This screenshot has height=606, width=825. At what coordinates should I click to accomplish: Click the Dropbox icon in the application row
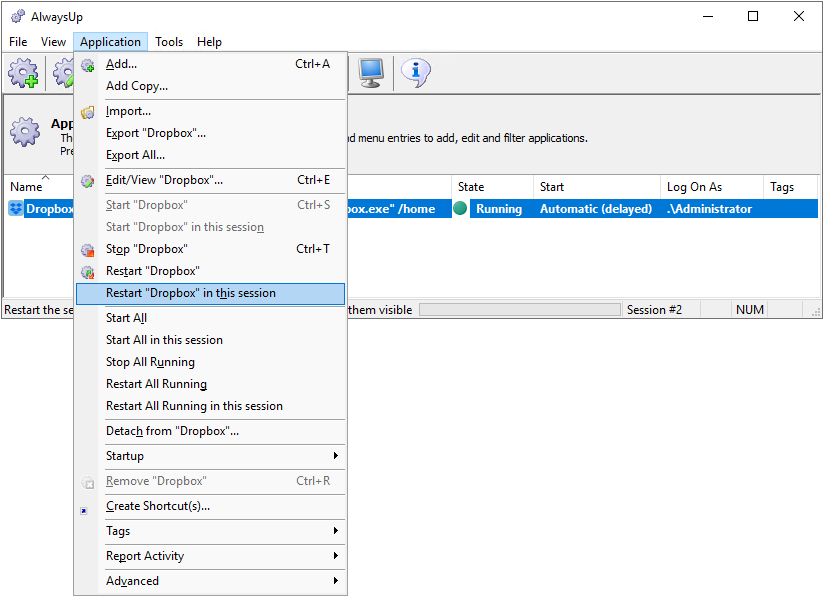click(x=16, y=209)
